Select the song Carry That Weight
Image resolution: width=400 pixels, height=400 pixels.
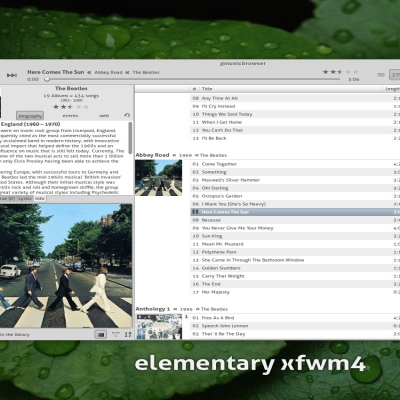click(295, 276)
